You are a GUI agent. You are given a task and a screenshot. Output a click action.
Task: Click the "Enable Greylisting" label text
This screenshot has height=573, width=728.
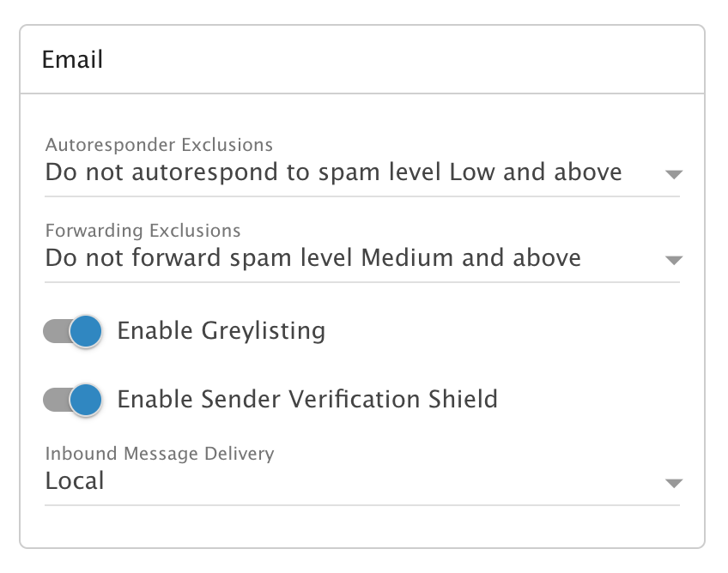click(221, 331)
